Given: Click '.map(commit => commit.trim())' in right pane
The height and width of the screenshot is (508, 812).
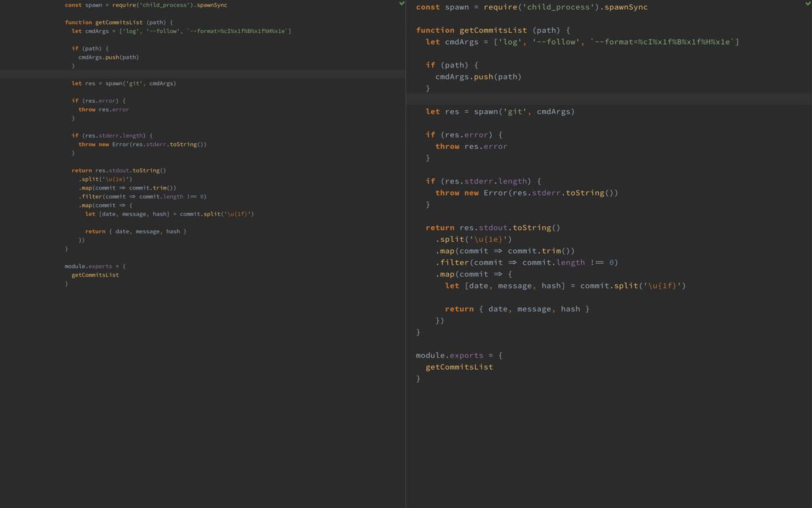Looking at the screenshot, I should (x=506, y=251).
